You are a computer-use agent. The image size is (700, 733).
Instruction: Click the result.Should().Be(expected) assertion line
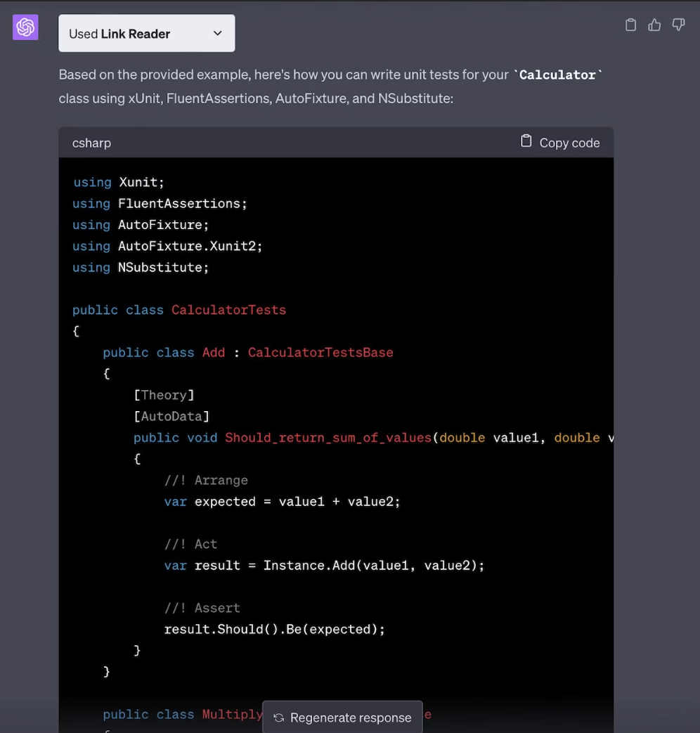pos(274,629)
